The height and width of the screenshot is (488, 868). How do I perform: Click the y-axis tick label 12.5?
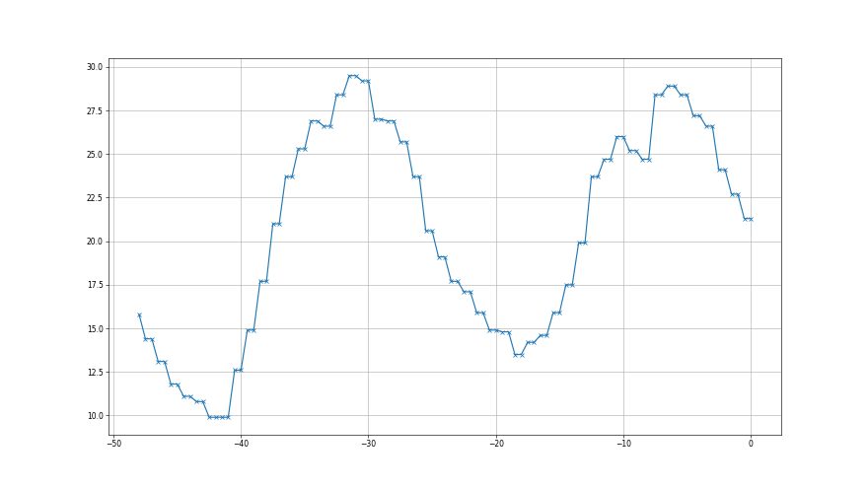click(94, 373)
